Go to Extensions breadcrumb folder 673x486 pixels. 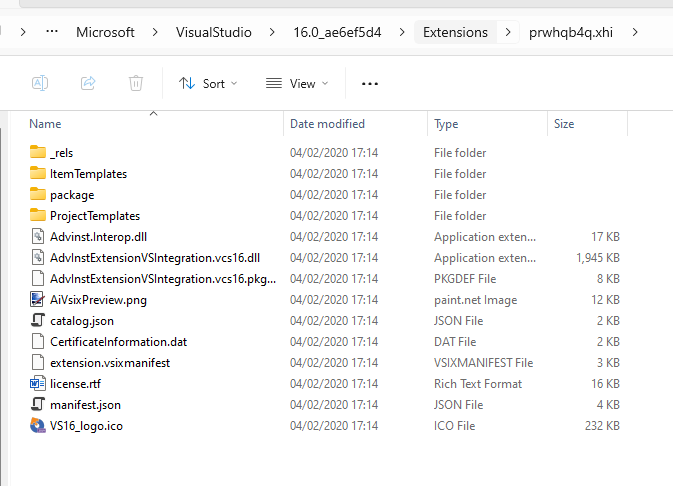pos(455,32)
